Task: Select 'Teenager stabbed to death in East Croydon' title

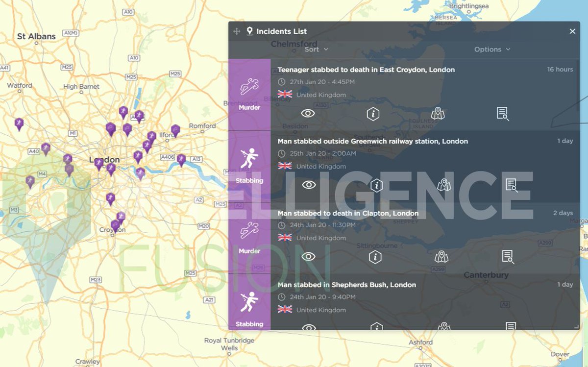Action: 366,70
